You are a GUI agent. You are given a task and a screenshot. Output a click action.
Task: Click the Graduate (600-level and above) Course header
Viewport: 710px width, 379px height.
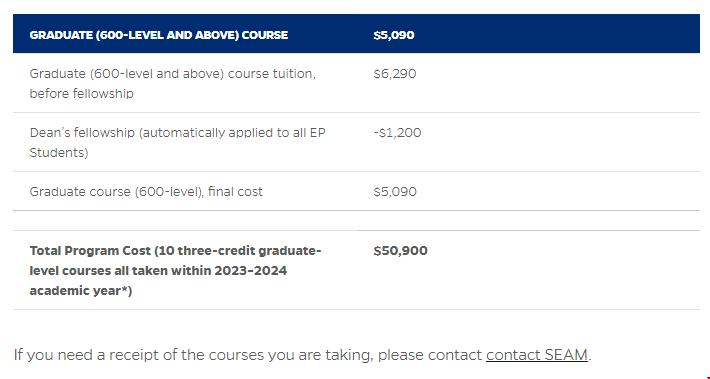pos(158,35)
